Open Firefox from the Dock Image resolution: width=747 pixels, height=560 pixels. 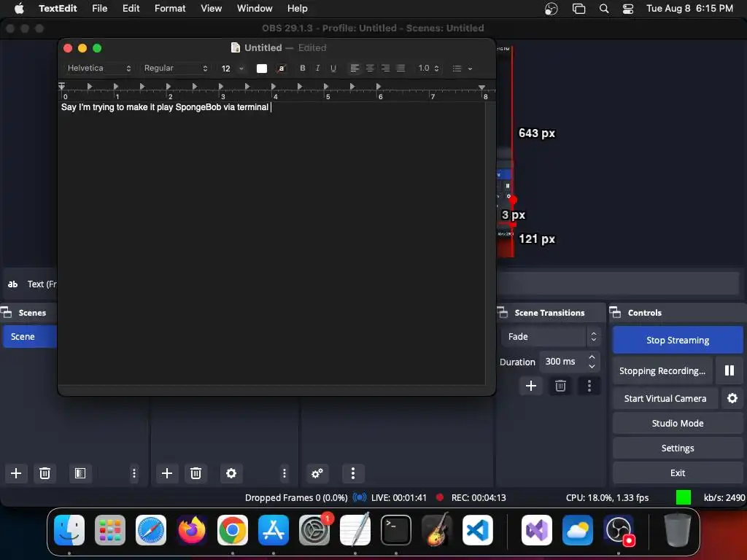coord(192,530)
